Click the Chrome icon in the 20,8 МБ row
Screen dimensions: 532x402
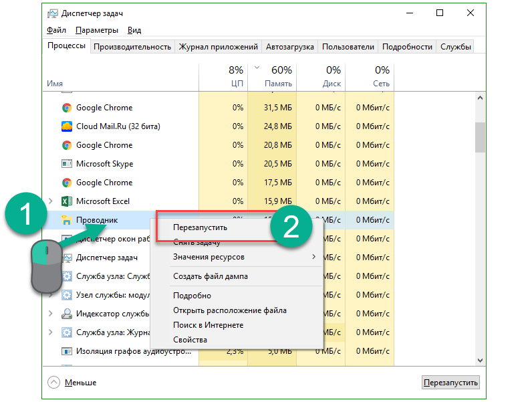(x=67, y=145)
